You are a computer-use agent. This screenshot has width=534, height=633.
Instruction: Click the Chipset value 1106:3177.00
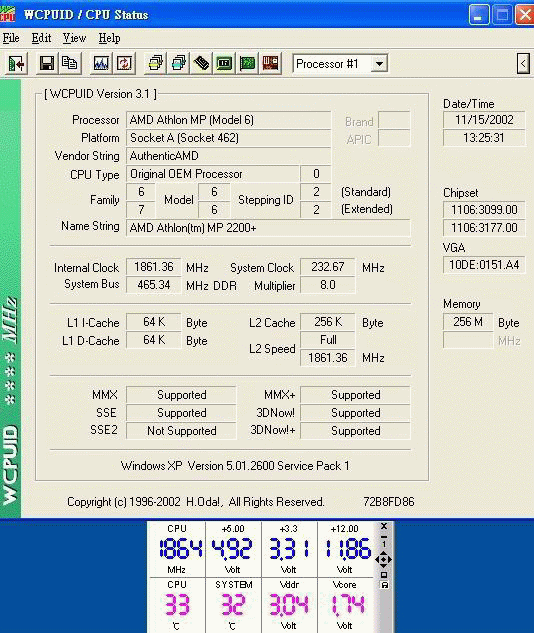484,228
